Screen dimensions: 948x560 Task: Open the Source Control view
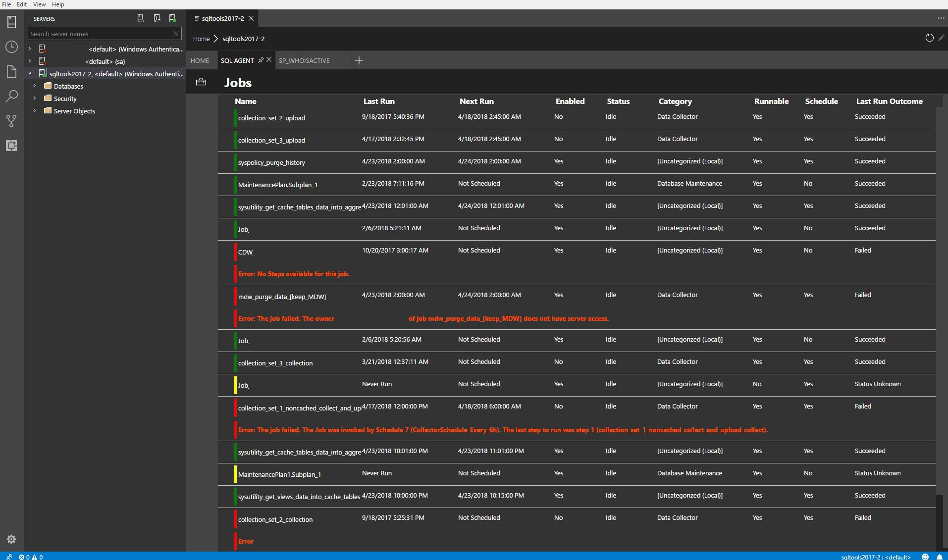(11, 121)
